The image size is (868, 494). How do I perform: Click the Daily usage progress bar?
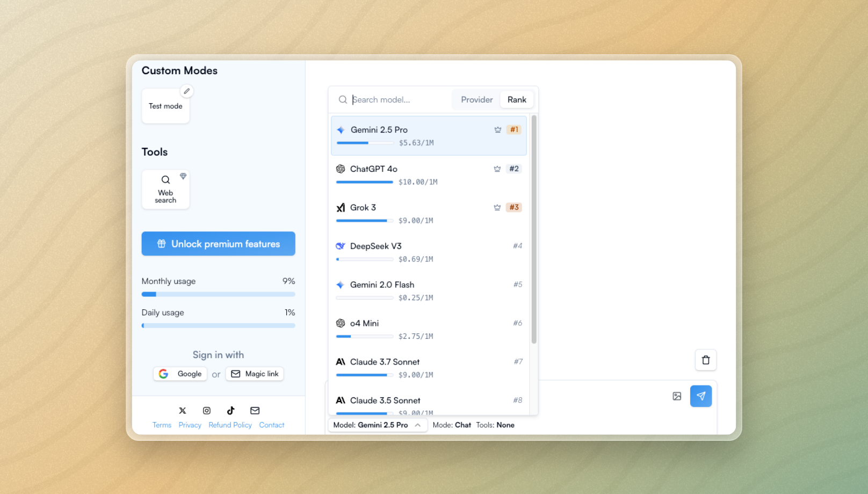[x=218, y=325]
